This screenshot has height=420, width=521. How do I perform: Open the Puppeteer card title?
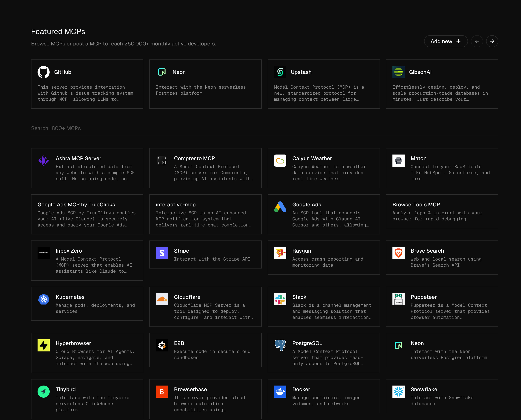(x=423, y=297)
